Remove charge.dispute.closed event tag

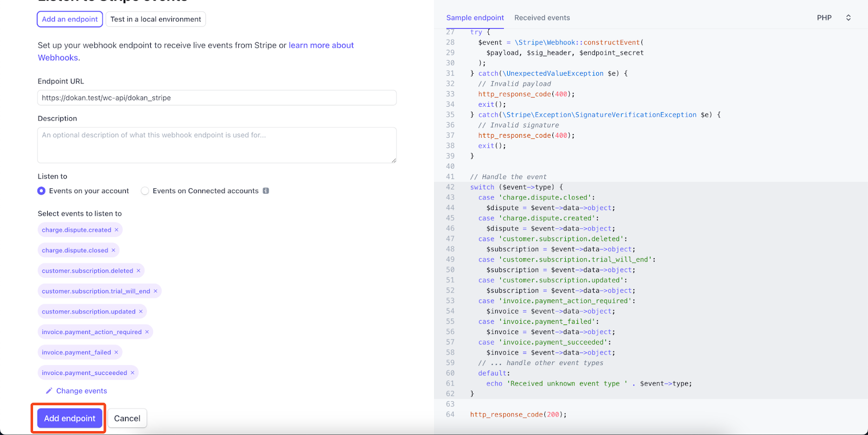(113, 251)
